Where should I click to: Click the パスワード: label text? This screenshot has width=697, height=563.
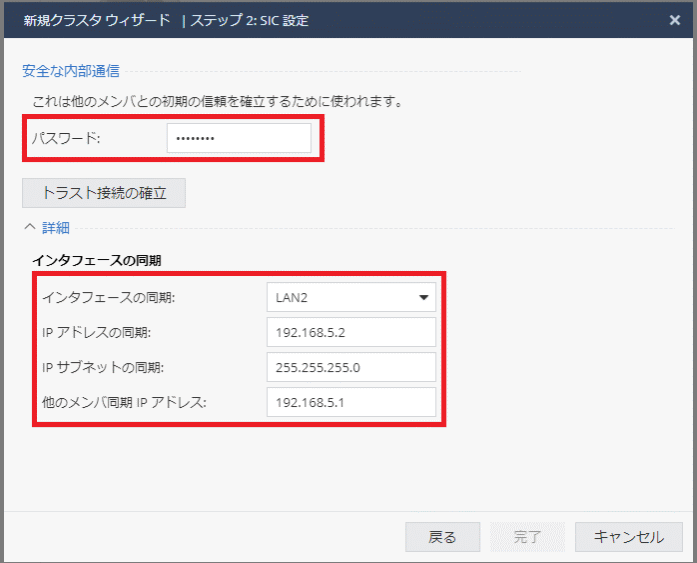[66, 138]
